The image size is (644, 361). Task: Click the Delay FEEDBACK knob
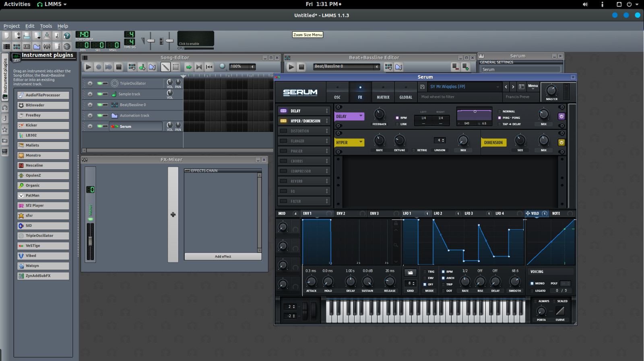tap(379, 115)
